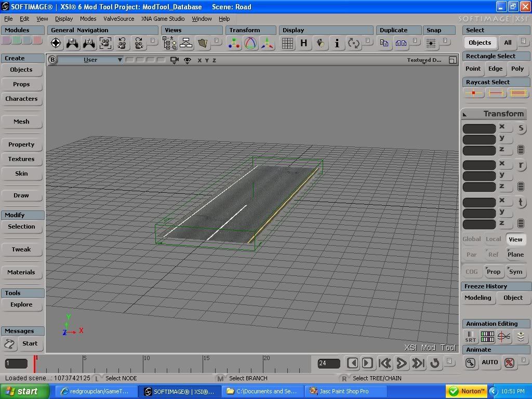Viewport: 532px width, 399px height.
Task: Click the Textures button
Action: coord(21,159)
